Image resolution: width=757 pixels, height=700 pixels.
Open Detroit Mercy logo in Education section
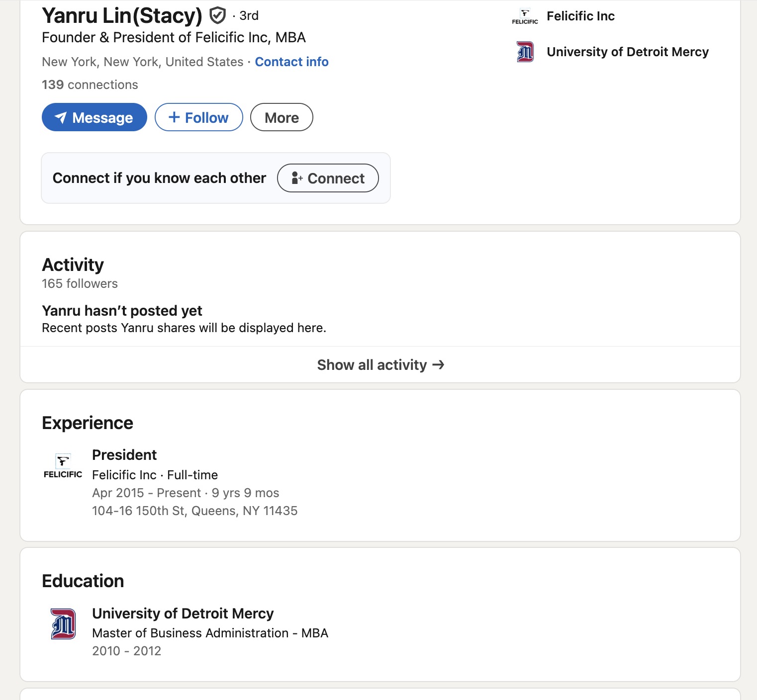coord(63,624)
